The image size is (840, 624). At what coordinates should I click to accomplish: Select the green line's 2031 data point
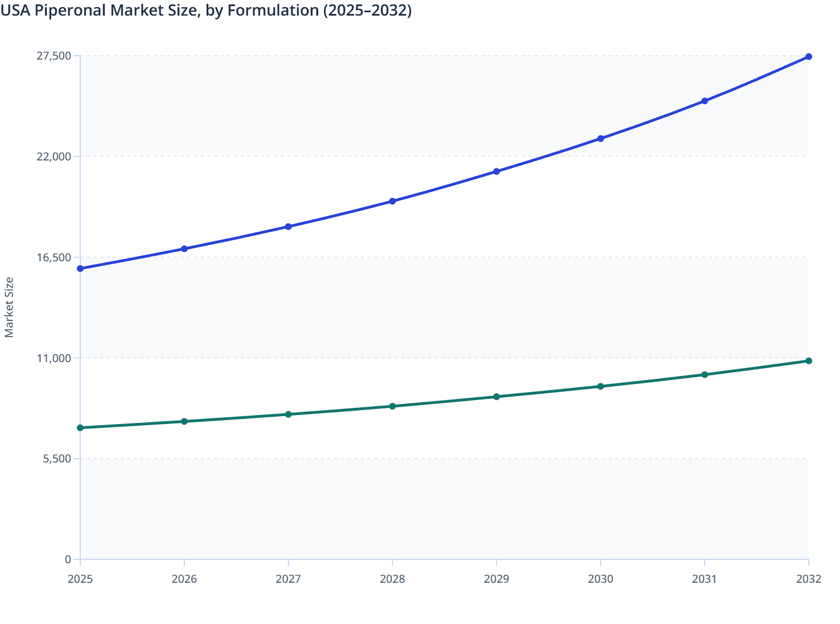704,374
